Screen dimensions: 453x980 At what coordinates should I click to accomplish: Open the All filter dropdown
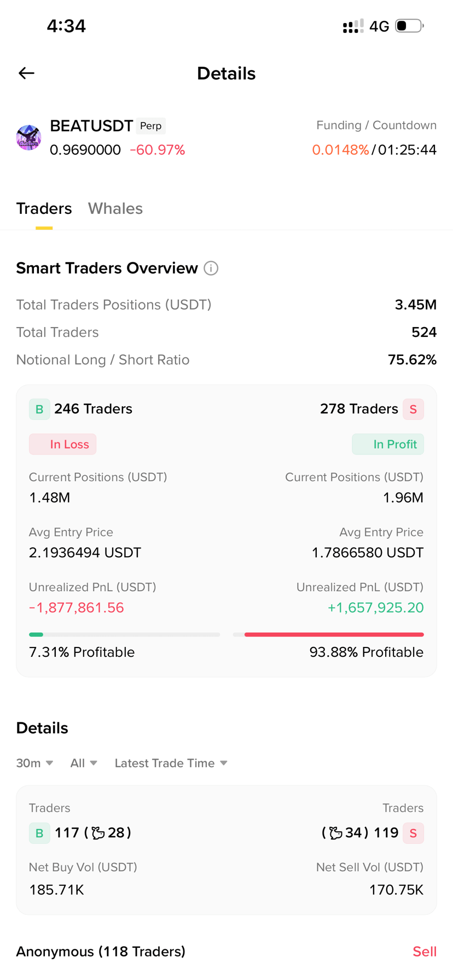coord(84,763)
